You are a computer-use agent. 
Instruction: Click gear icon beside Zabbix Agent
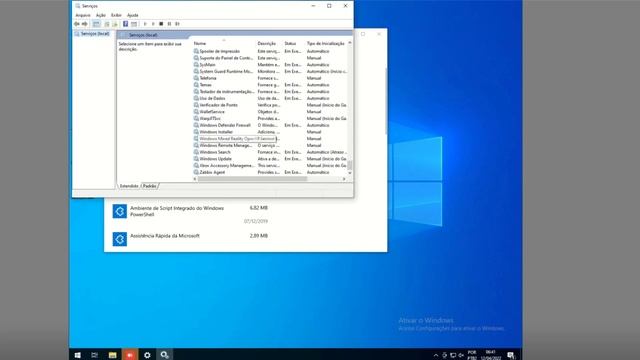click(196, 172)
